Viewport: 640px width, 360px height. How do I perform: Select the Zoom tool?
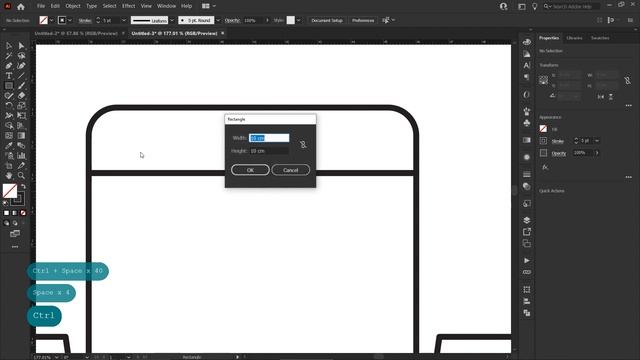tap(21, 176)
